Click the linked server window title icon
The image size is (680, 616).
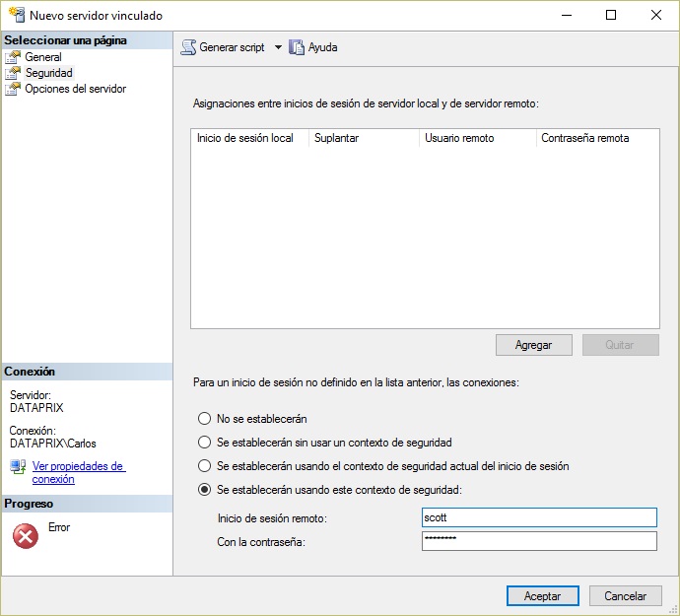pyautogui.click(x=17, y=15)
